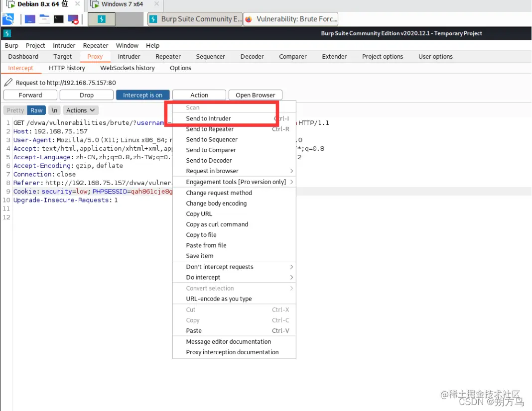Open the file manager panel icon
The width and height of the screenshot is (532, 411).
[44, 19]
